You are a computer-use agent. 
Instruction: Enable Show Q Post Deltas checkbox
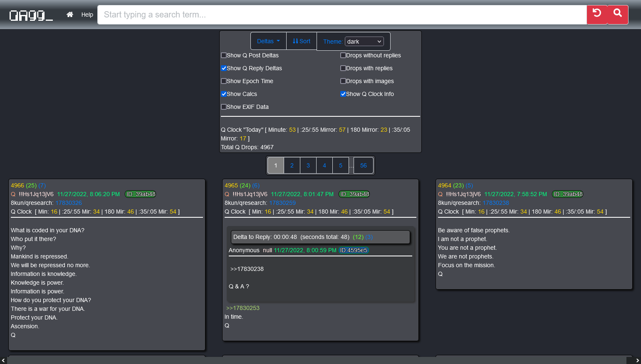click(224, 55)
